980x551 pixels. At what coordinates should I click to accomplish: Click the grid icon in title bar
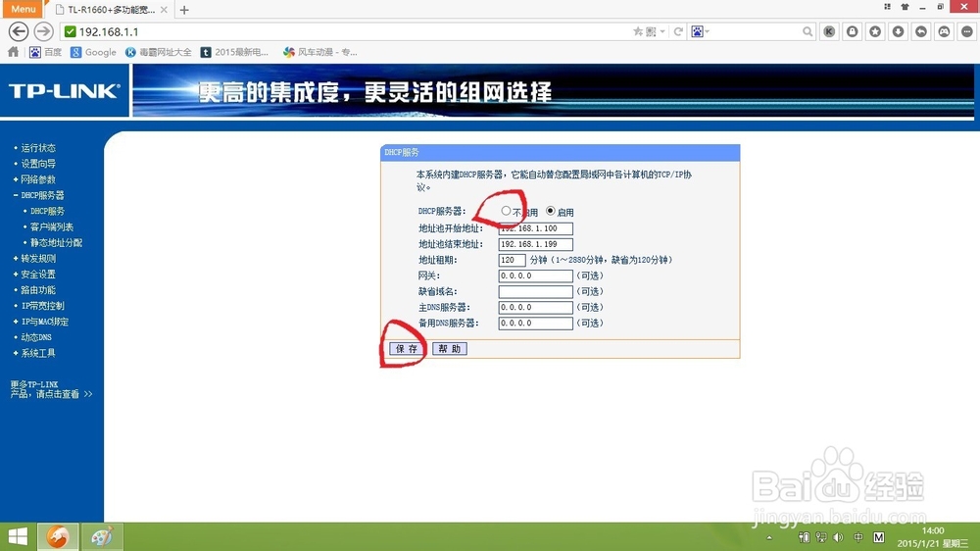(887, 7)
